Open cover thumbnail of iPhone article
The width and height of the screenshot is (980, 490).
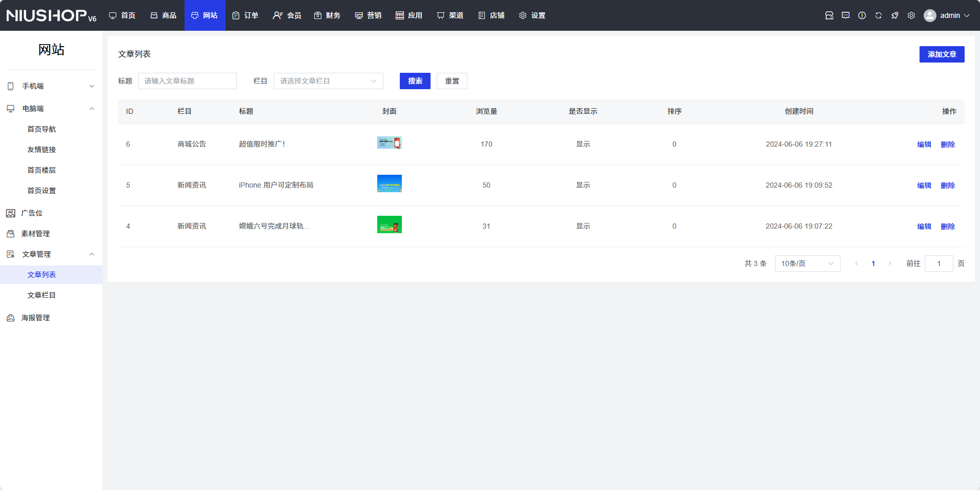point(389,183)
